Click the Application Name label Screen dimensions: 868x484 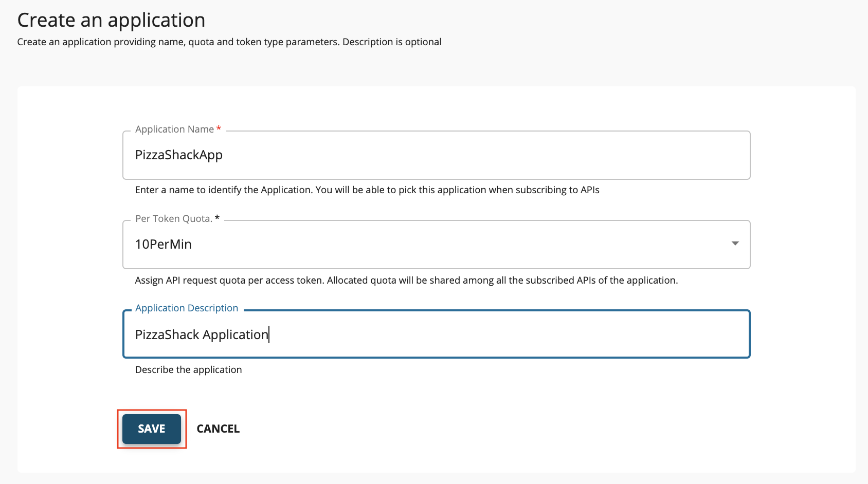coord(173,129)
